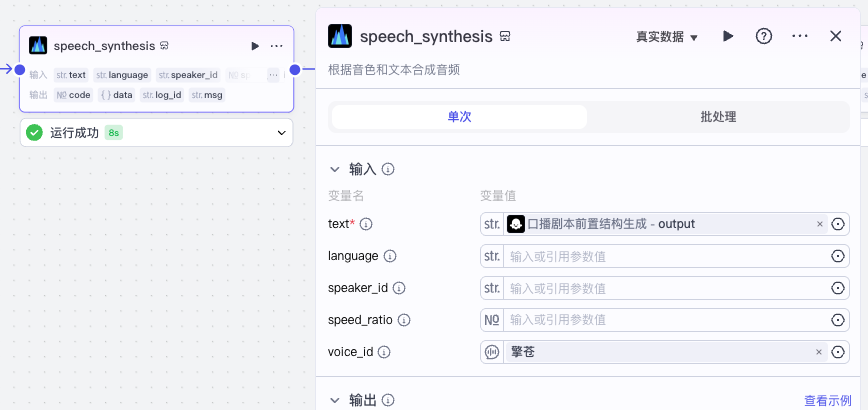This screenshot has height=410, width=868.
Task: Click the info icon next to voice_id
Action: click(384, 352)
